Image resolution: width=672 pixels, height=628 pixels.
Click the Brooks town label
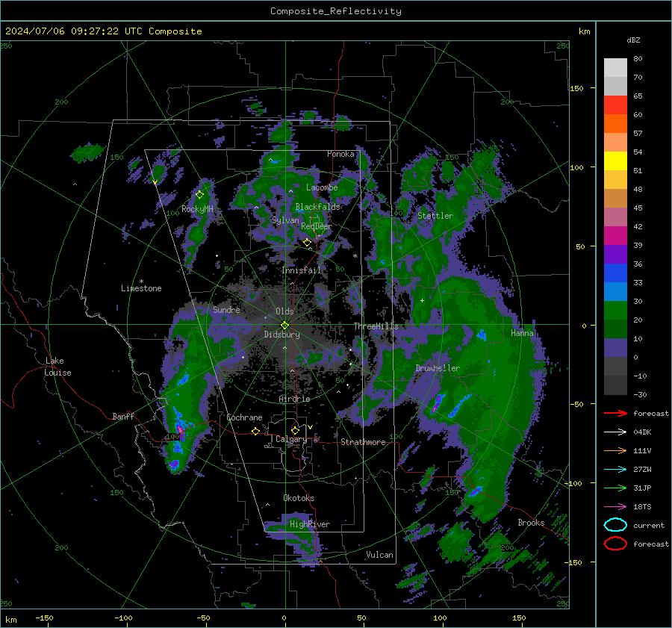(531, 523)
